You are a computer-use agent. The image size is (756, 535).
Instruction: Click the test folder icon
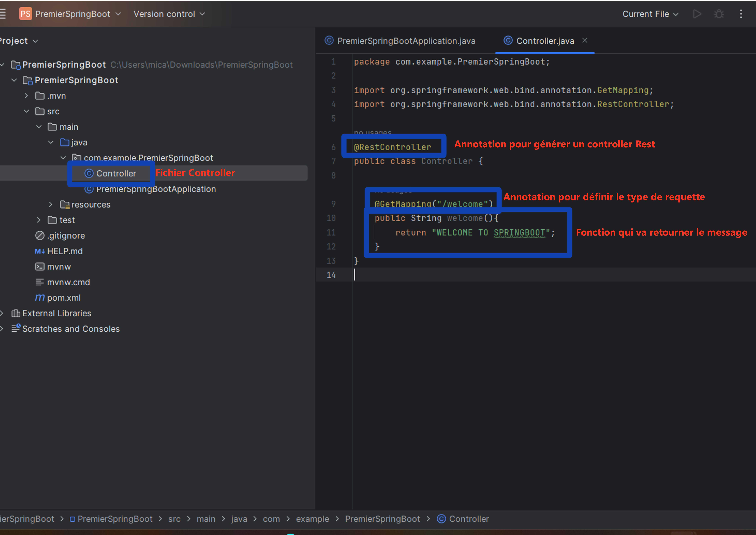pos(52,220)
